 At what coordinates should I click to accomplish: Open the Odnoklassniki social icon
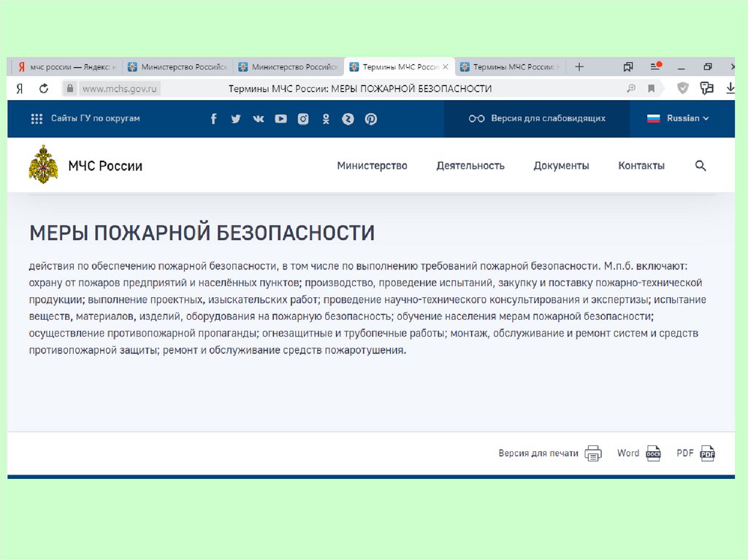click(326, 119)
